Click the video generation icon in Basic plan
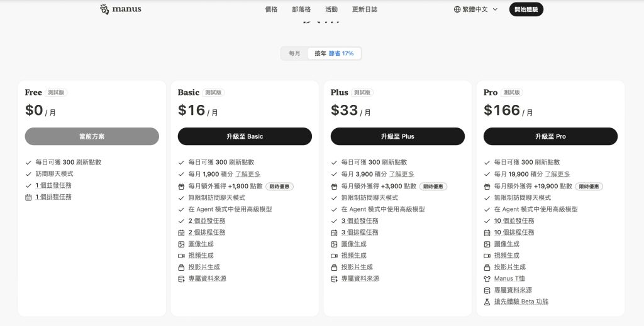The width and height of the screenshot is (644, 326). pyautogui.click(x=181, y=256)
